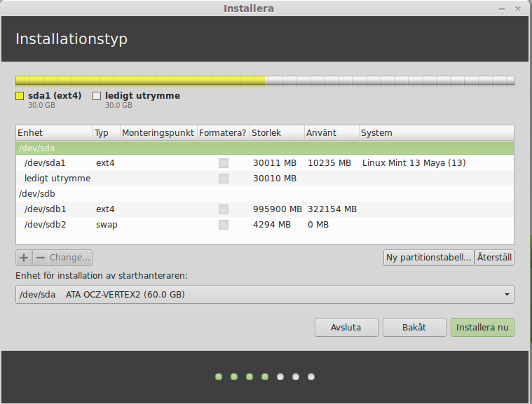Click the Storlek column header
Viewport: 532px width, 404px height.
point(277,133)
